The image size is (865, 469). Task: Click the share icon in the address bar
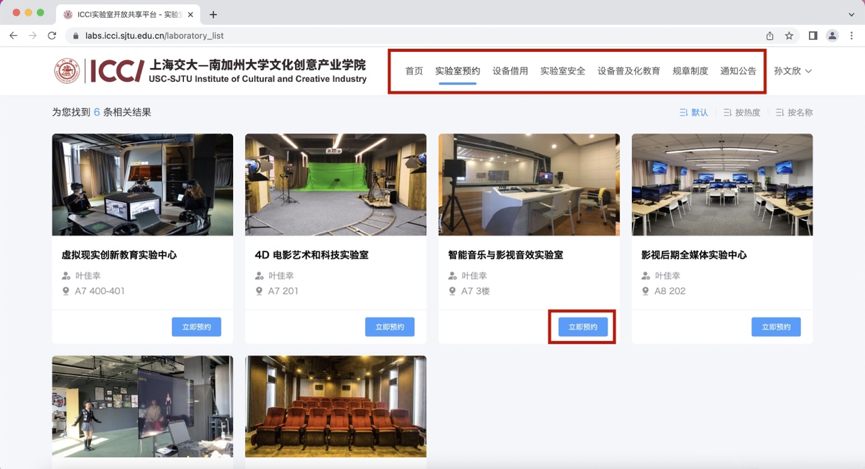pyautogui.click(x=769, y=35)
